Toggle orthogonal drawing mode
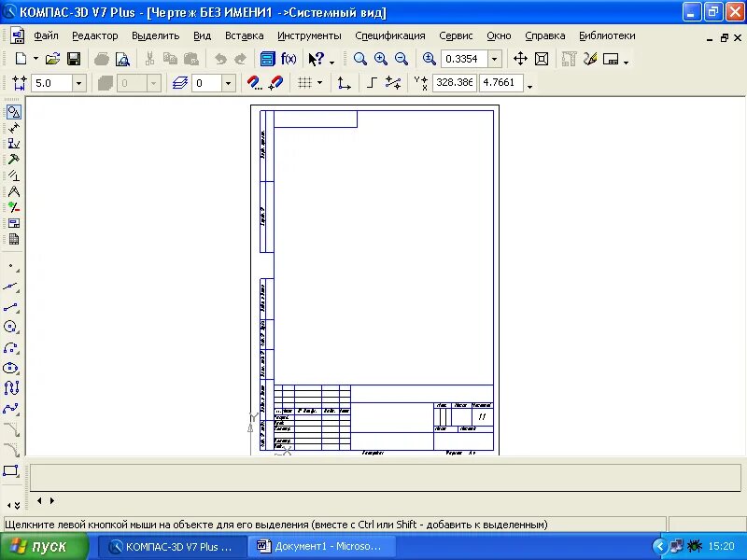 372,83
